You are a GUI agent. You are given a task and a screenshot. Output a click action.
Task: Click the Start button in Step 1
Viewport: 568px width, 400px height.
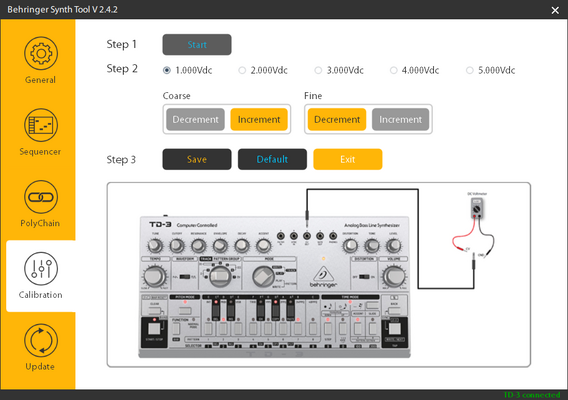[x=197, y=45]
